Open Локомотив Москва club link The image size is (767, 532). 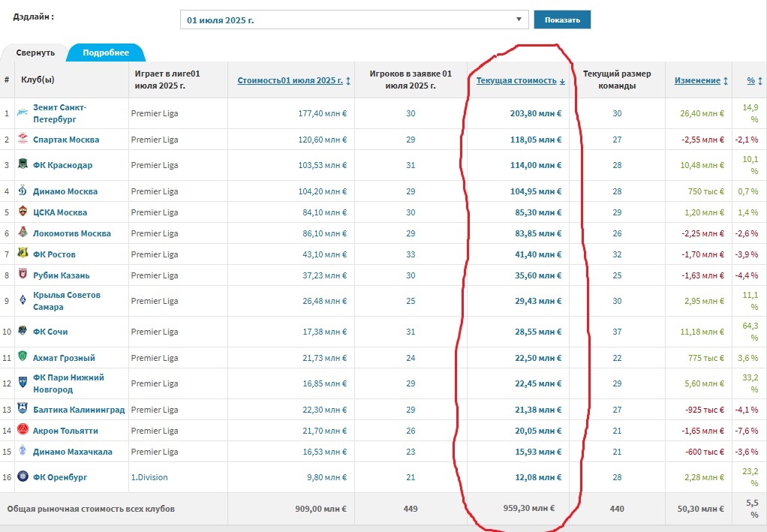pos(72,233)
